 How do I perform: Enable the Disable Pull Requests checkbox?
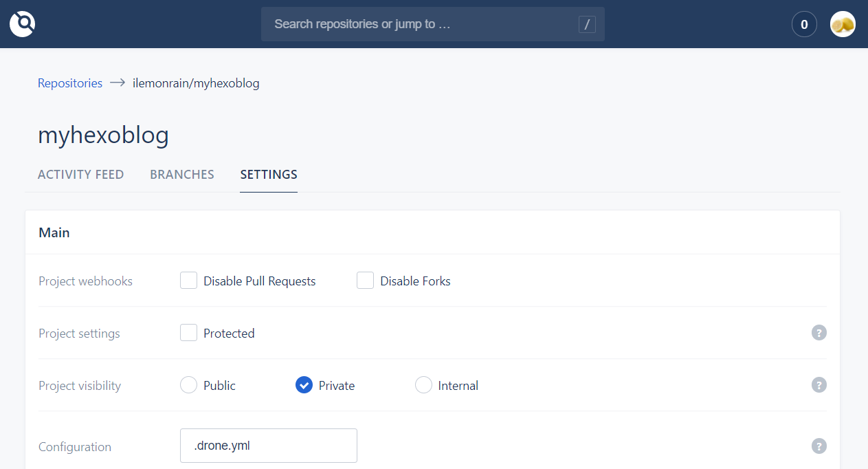189,281
